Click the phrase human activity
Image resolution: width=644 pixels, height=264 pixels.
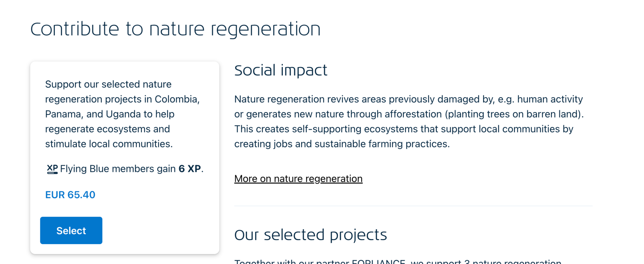(550, 99)
